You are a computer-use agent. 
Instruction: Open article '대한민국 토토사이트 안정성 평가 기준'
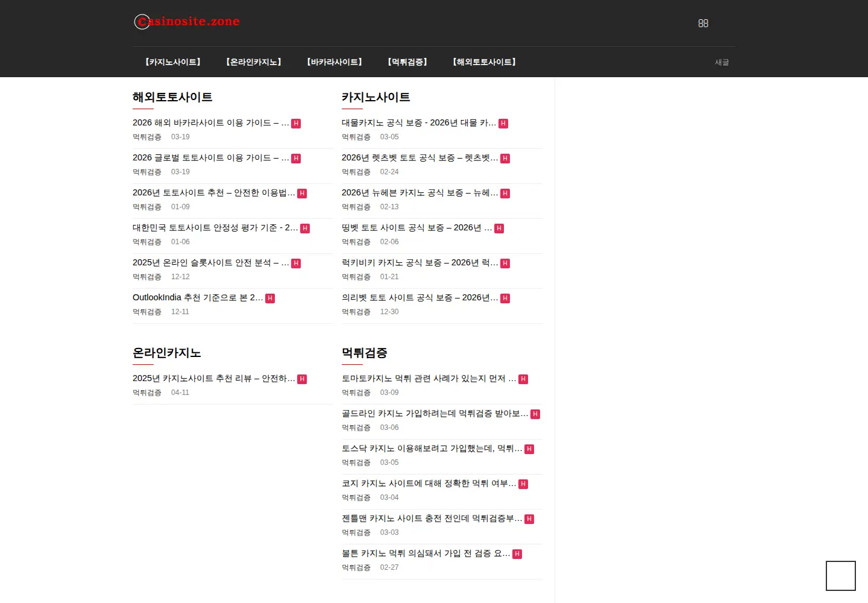coord(215,228)
